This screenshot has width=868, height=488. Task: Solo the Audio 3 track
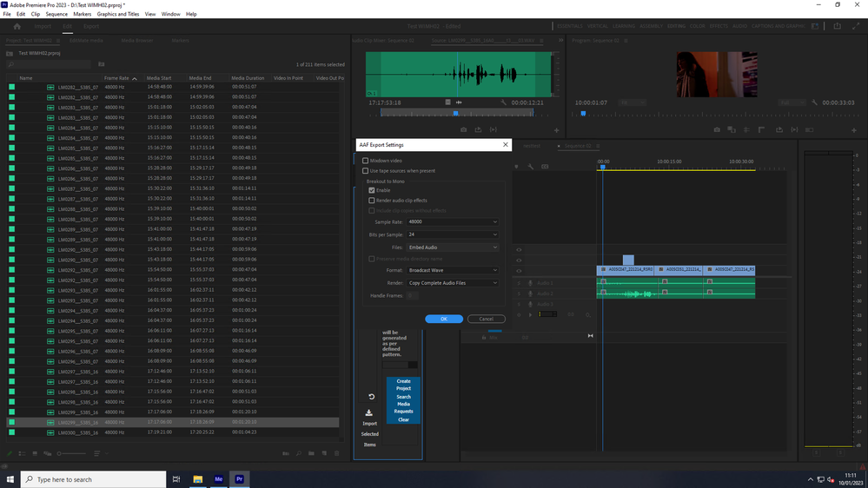point(519,304)
